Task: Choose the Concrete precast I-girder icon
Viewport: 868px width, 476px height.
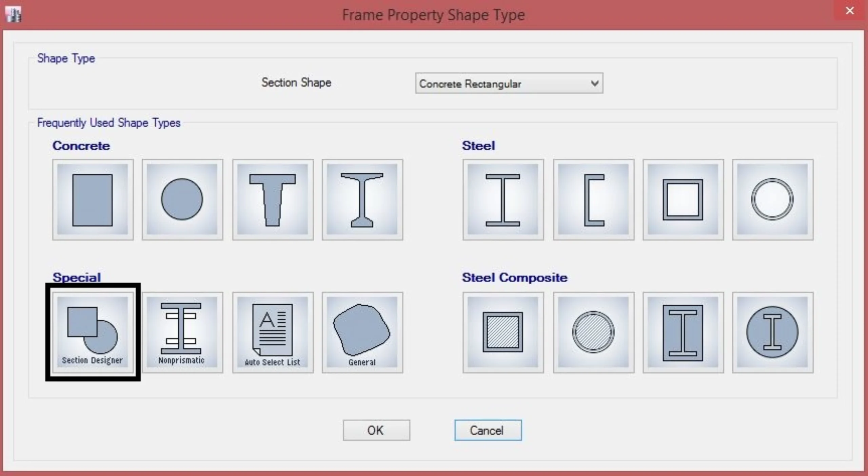Action: (x=362, y=199)
